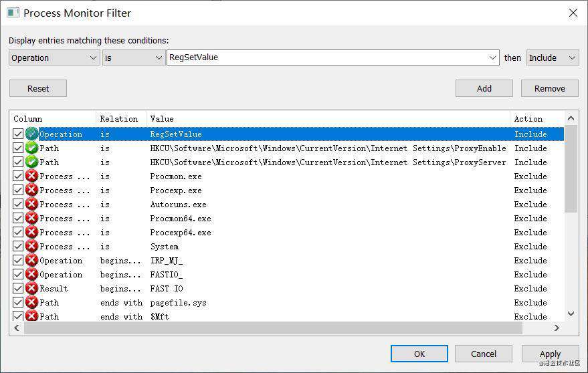This screenshot has height=373, width=588.
Task: Click horizontal scrollbar right arrow
Action: [x=557, y=328]
